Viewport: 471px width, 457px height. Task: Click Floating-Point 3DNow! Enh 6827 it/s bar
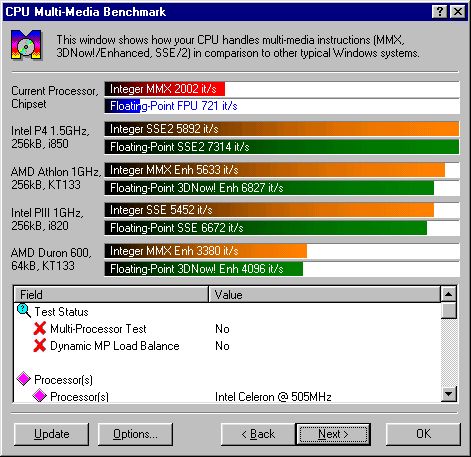coord(269,188)
